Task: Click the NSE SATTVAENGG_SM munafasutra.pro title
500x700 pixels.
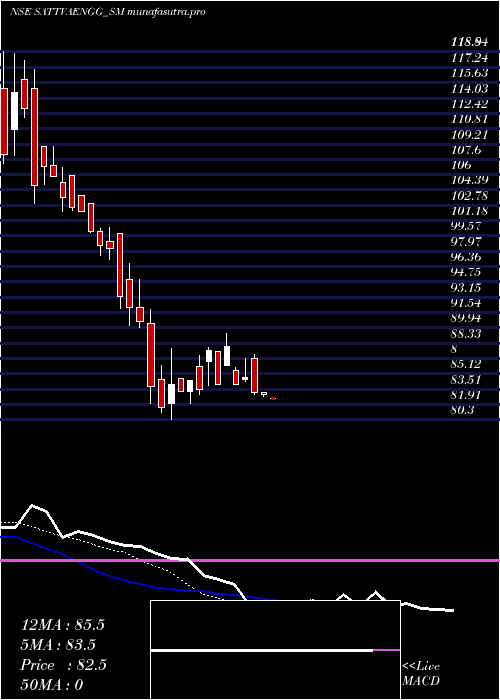Action: click(x=108, y=12)
